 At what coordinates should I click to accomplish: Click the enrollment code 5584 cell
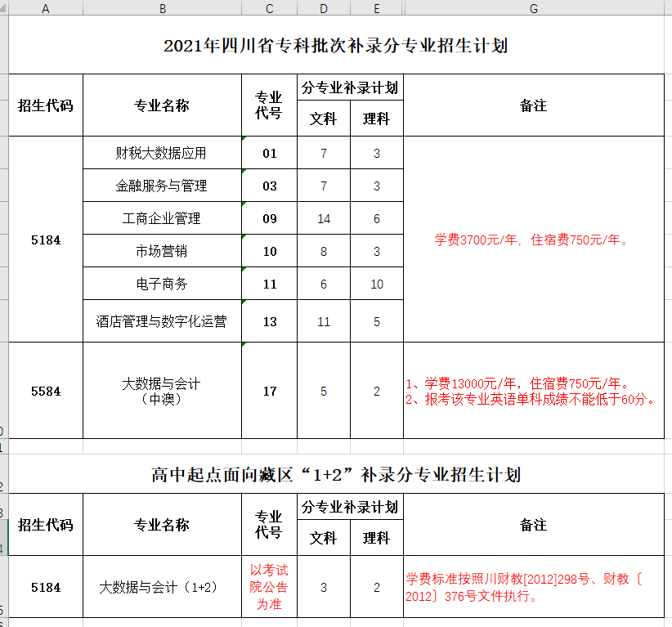(46, 391)
